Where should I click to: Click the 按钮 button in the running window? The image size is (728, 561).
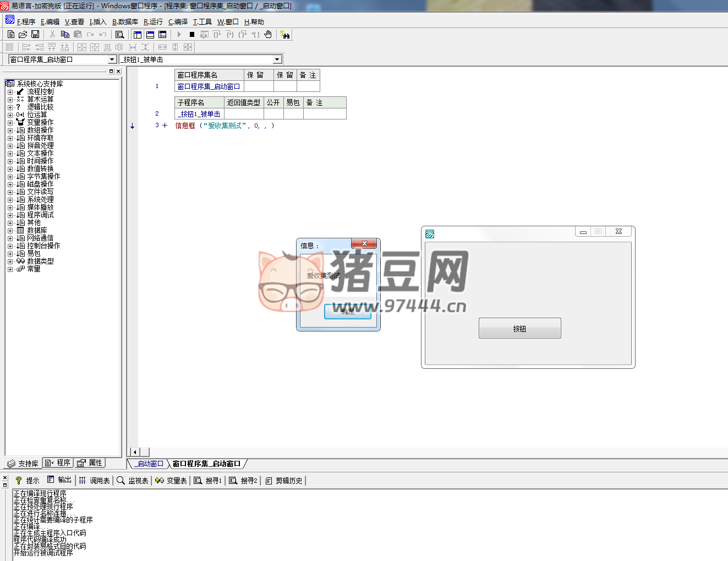click(x=519, y=328)
